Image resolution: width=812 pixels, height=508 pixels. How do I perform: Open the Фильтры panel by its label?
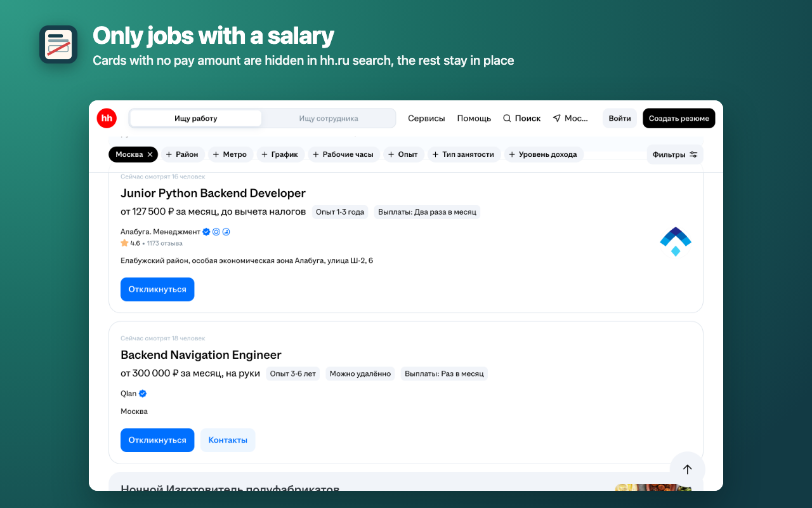click(x=669, y=154)
